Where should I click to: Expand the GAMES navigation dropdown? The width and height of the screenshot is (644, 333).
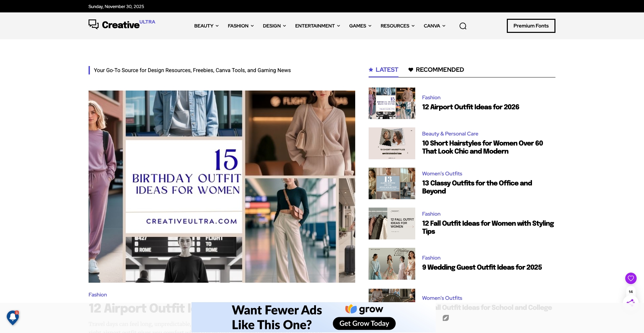pos(360,26)
